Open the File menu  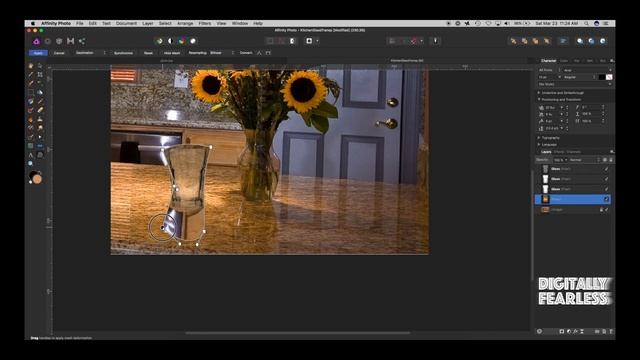point(80,24)
